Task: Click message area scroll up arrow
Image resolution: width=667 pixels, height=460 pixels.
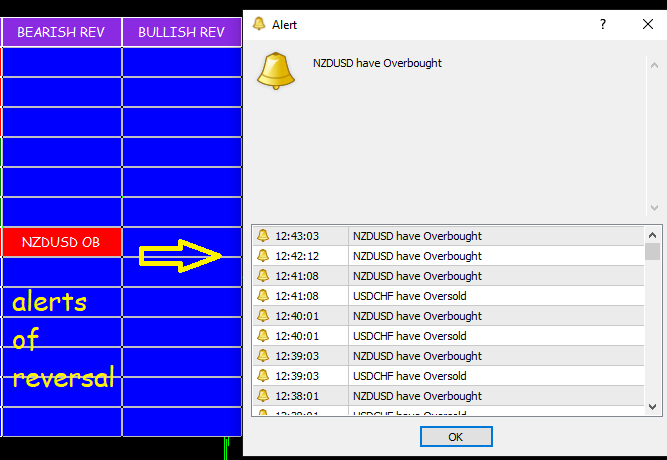Action: tap(654, 66)
